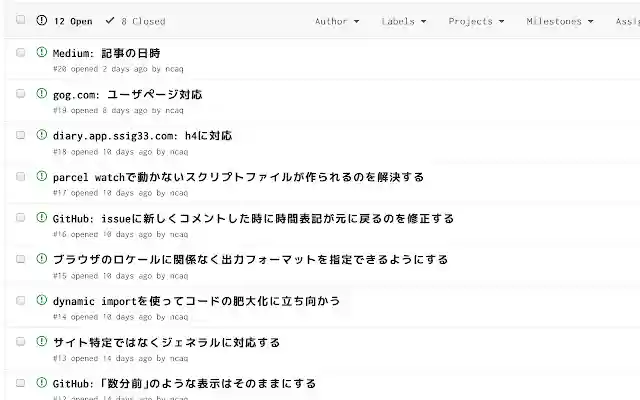Click author 'ncaq' under issue #13
Screen dimensions: 640x400
(x=179, y=358)
